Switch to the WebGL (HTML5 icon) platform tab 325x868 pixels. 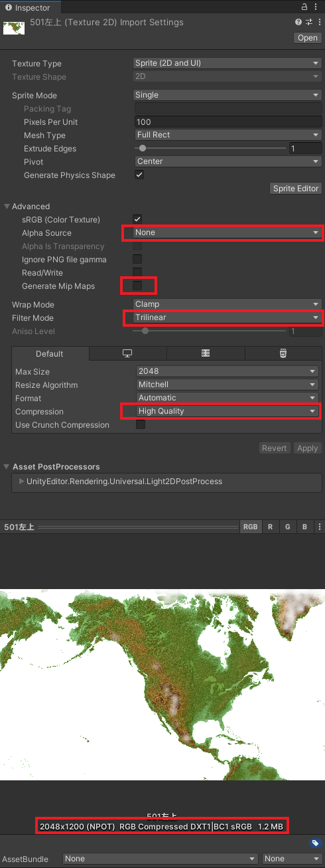[283, 353]
